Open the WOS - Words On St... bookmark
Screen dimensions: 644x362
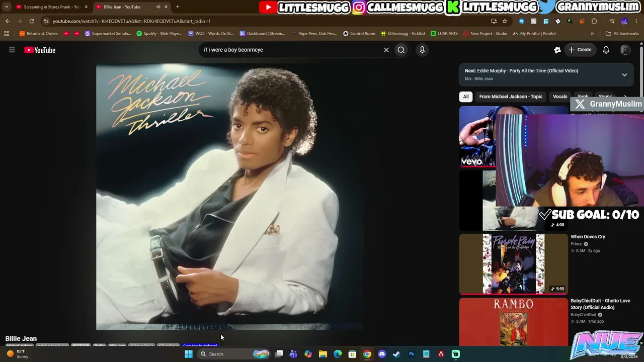[211, 34]
